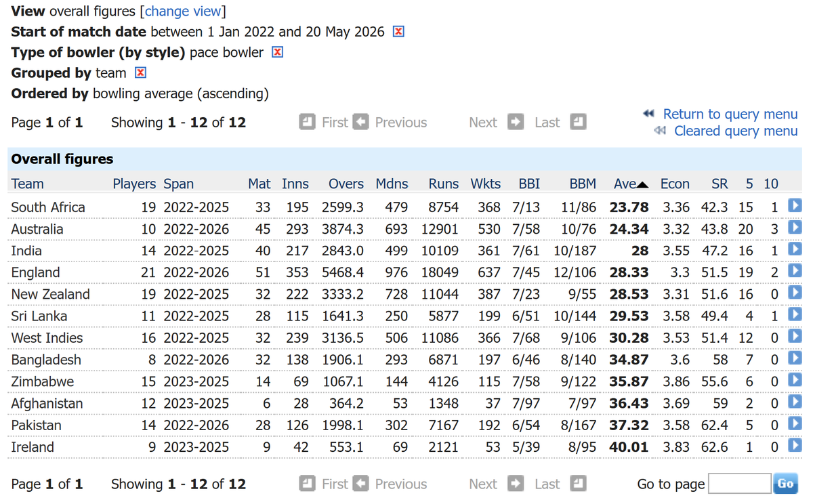Sort table by Mdns column
Image resolution: width=813 pixels, height=504 pixels.
[x=392, y=184]
